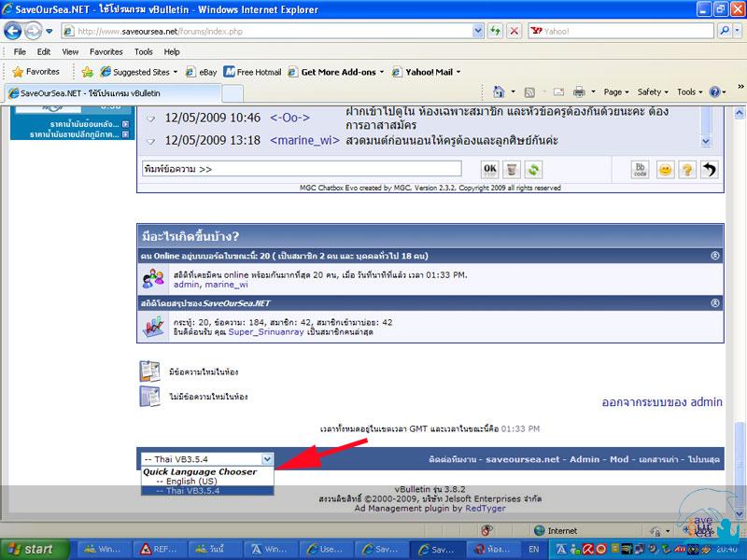Click the chatbox question mark help icon
Image resolution: width=747 pixels, height=560 pixels.
(687, 169)
